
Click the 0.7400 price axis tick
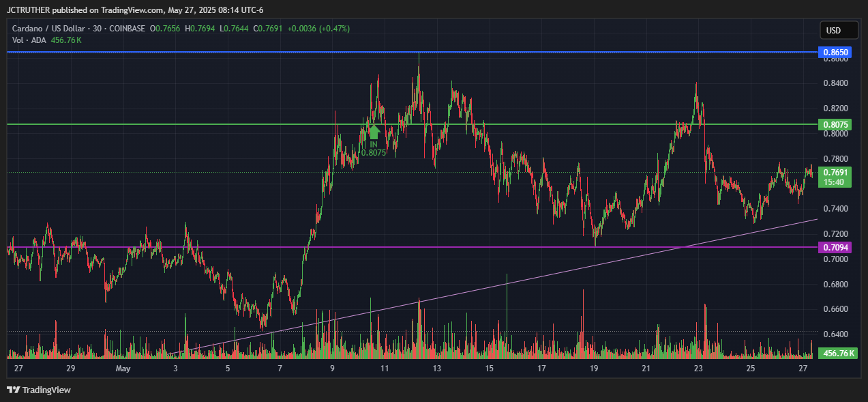tap(835, 209)
